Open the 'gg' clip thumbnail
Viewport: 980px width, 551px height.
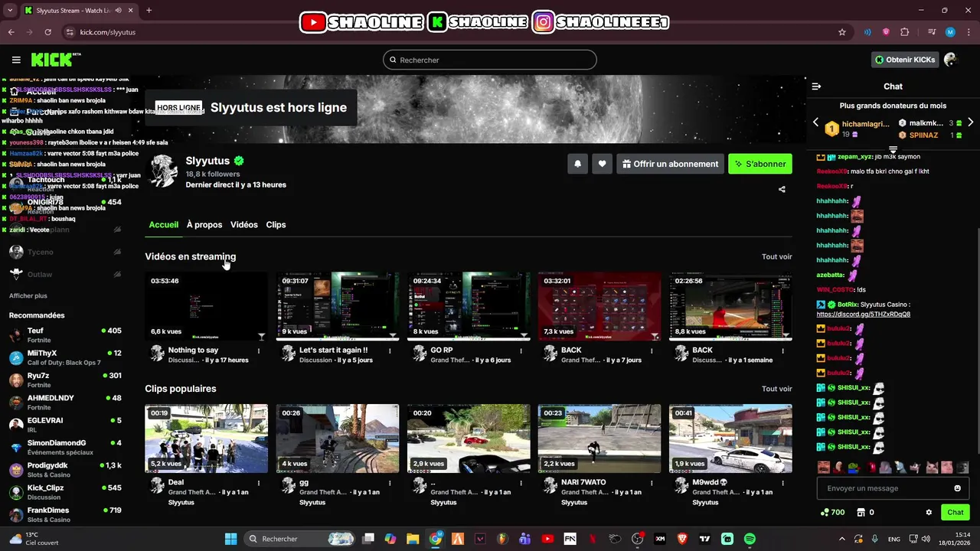[x=338, y=439]
